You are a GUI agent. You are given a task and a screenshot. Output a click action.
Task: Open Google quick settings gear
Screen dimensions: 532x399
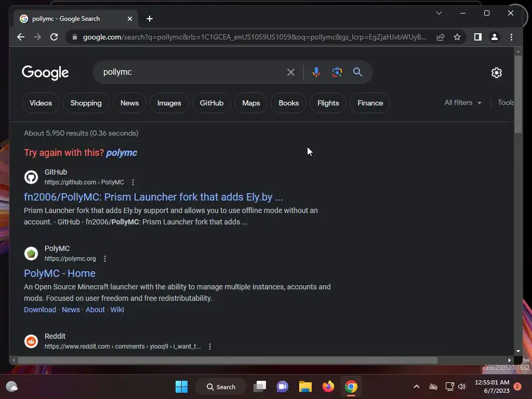pyautogui.click(x=497, y=72)
